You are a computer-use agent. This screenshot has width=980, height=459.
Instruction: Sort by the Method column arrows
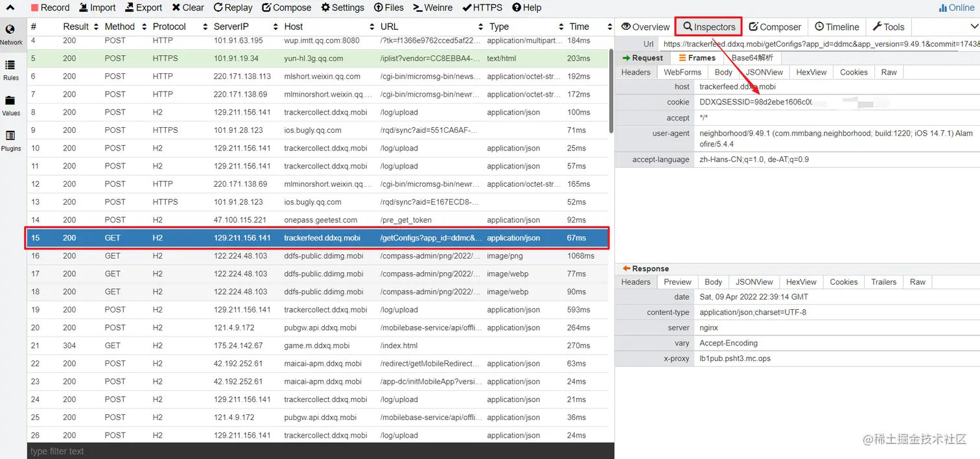click(x=143, y=27)
